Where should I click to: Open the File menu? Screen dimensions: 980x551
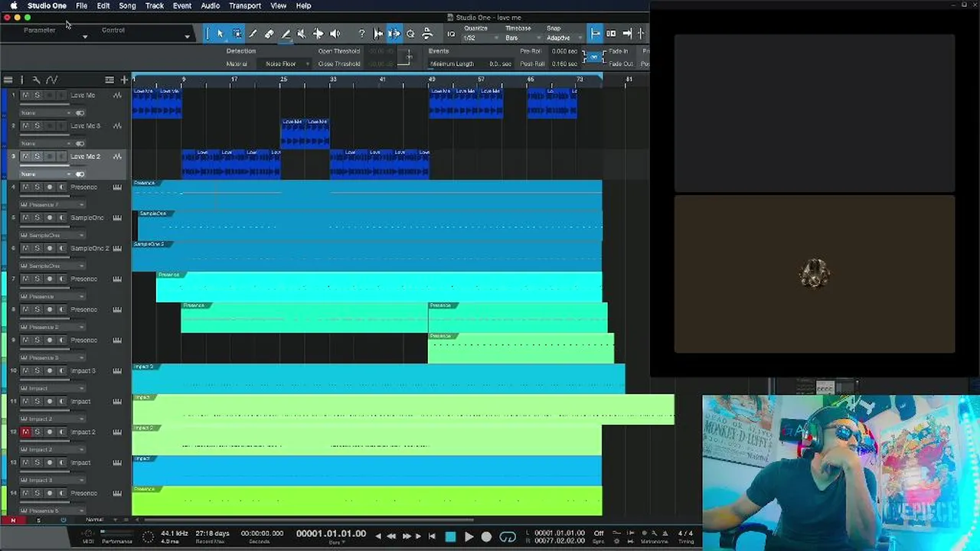[81, 5]
